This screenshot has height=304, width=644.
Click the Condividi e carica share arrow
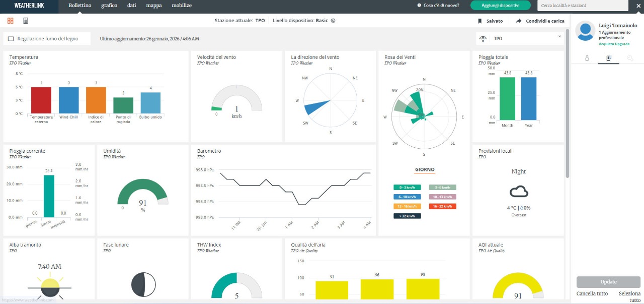pos(519,21)
